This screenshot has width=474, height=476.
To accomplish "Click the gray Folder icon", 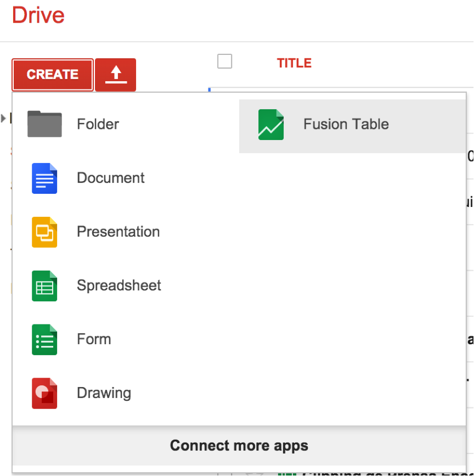I will [44, 124].
